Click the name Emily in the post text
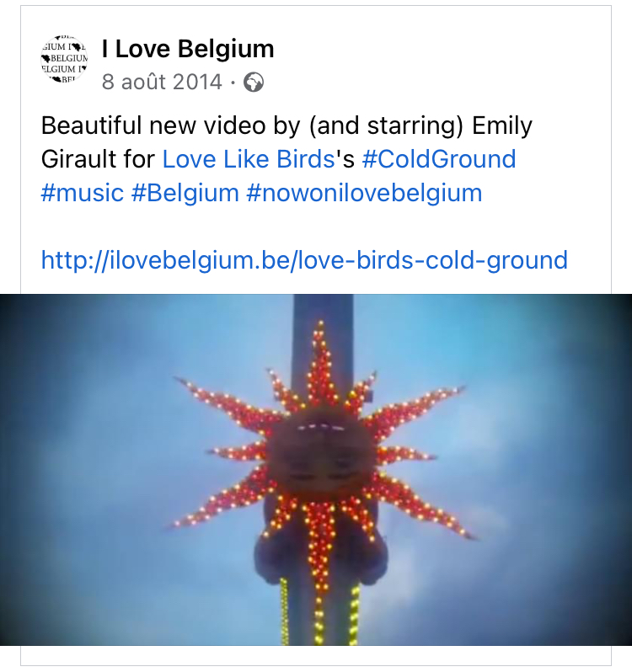 502,125
